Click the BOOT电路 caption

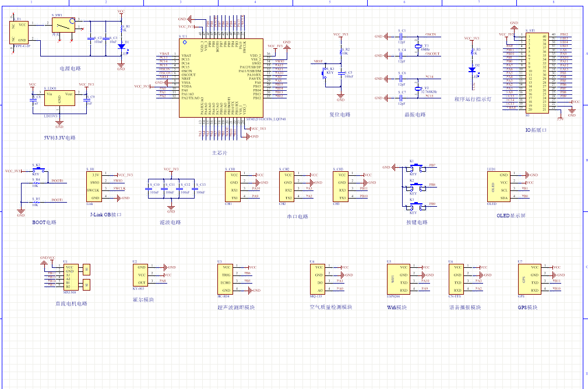pos(44,222)
